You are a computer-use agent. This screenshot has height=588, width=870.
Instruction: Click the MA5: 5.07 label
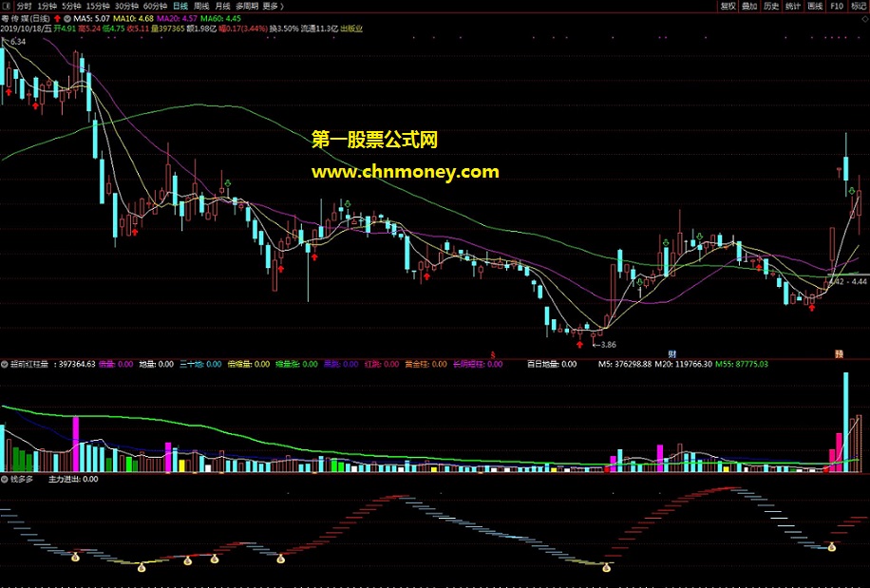tap(91, 19)
